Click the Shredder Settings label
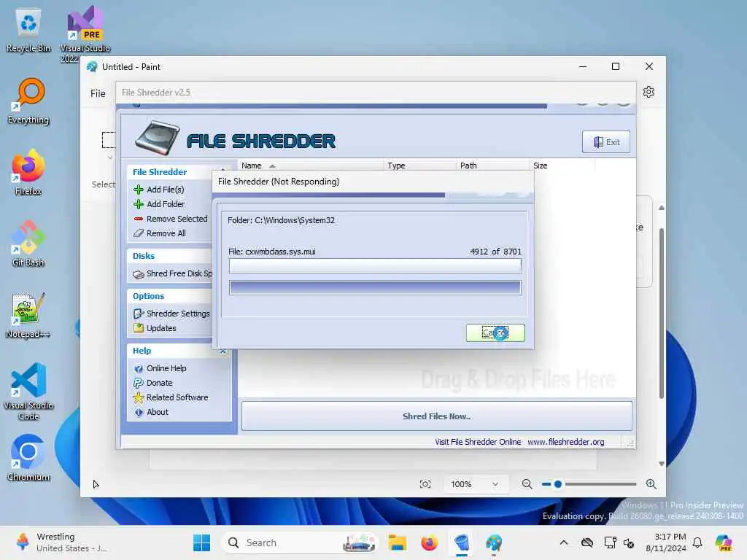 178,314
